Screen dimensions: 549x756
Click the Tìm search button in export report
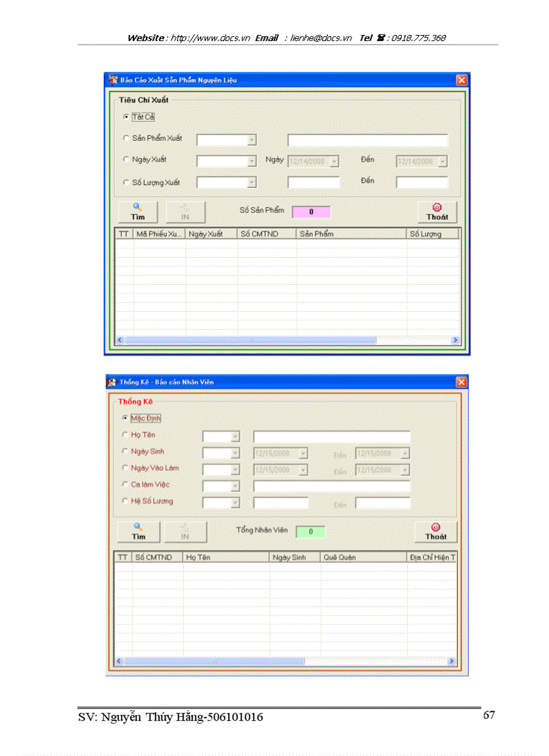coord(137,212)
